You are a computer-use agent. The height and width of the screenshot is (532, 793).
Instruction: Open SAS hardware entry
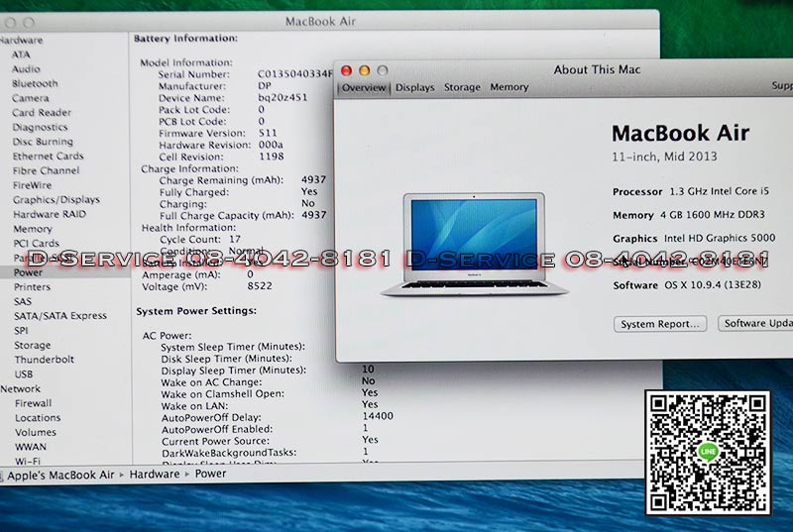[x=22, y=301]
